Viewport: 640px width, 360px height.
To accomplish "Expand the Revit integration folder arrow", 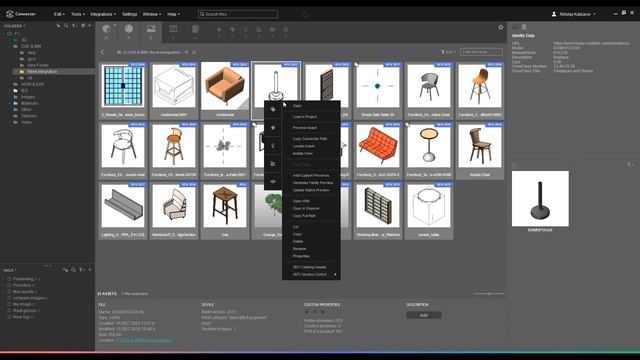I will pos(16,71).
